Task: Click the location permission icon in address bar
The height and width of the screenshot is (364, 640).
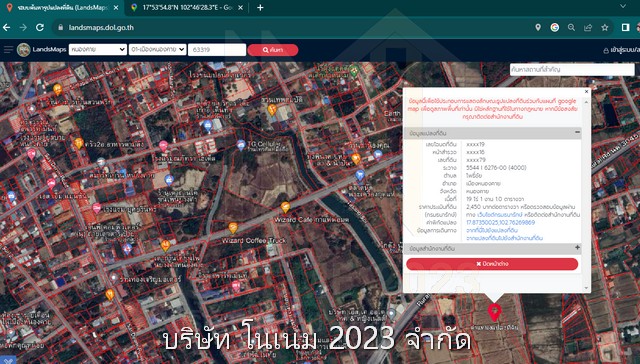Action: click(x=538, y=27)
